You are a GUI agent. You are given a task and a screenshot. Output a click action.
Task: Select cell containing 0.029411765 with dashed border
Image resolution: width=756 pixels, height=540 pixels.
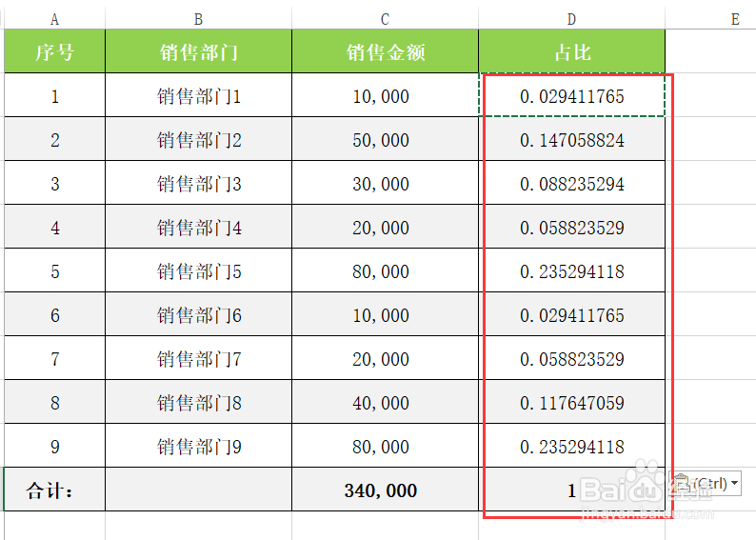[572, 95]
